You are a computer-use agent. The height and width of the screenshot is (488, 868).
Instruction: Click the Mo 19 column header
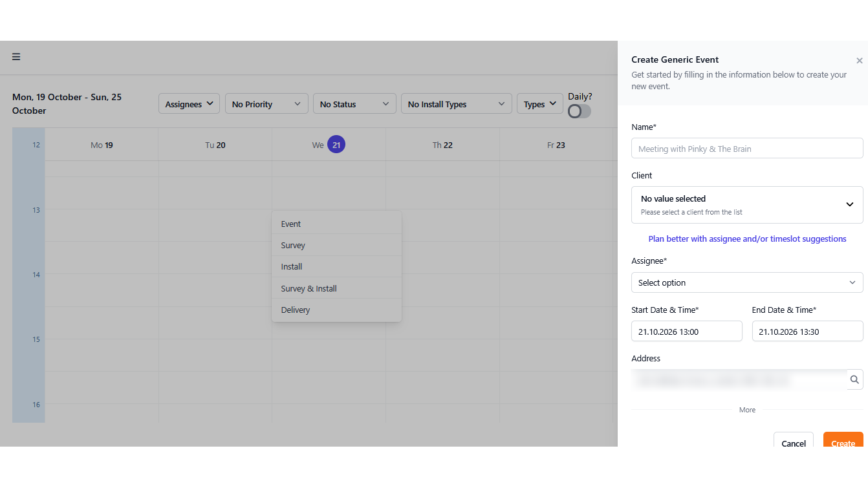(102, 145)
